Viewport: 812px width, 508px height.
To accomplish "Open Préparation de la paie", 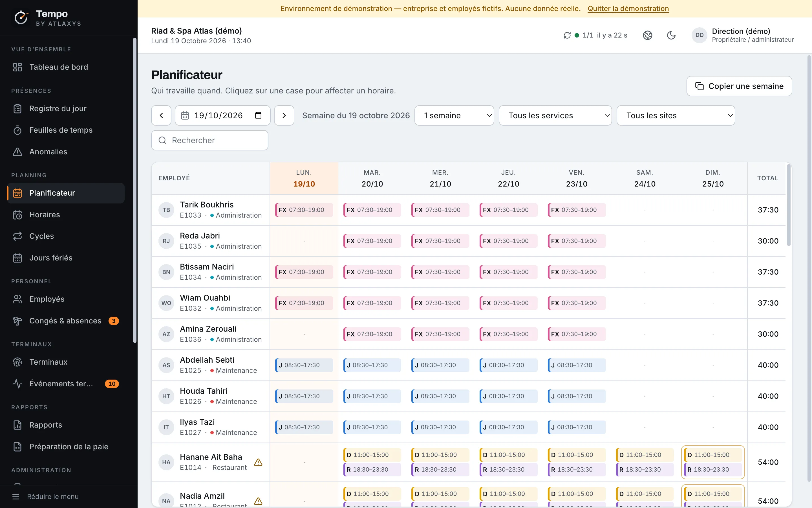I will click(66, 446).
